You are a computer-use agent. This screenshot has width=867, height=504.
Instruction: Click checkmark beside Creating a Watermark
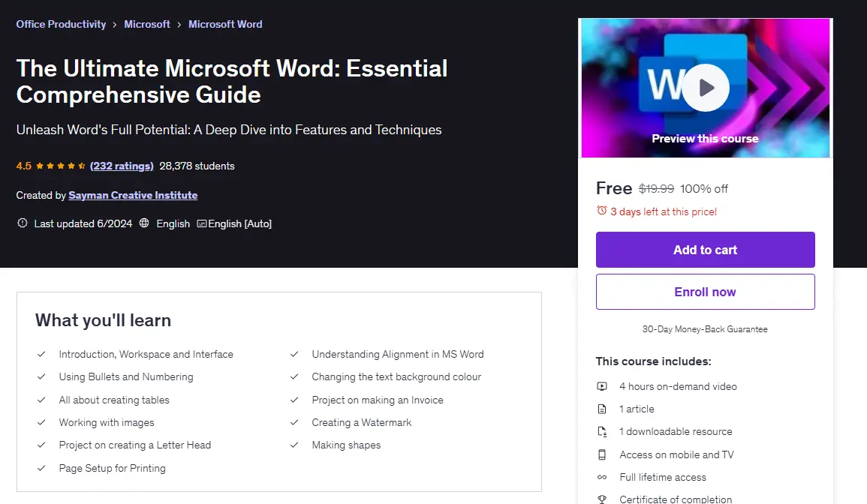[x=294, y=423]
